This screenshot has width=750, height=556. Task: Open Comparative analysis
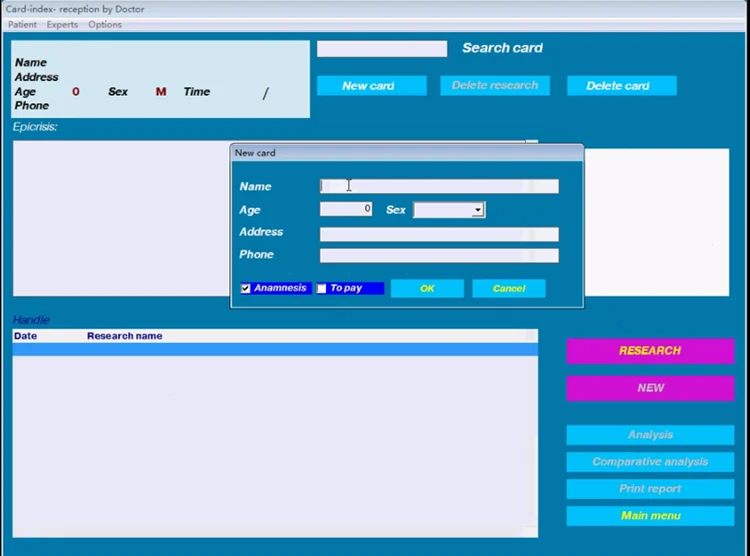[x=650, y=462]
